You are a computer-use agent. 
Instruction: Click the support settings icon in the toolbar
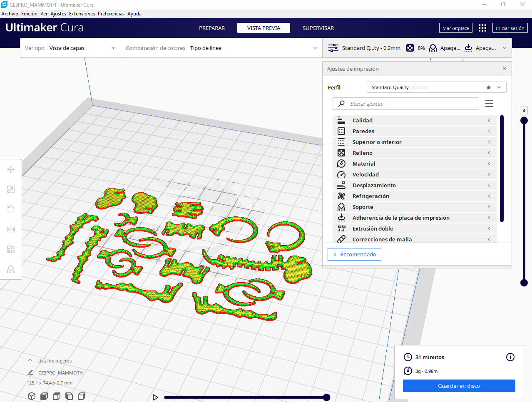(433, 48)
